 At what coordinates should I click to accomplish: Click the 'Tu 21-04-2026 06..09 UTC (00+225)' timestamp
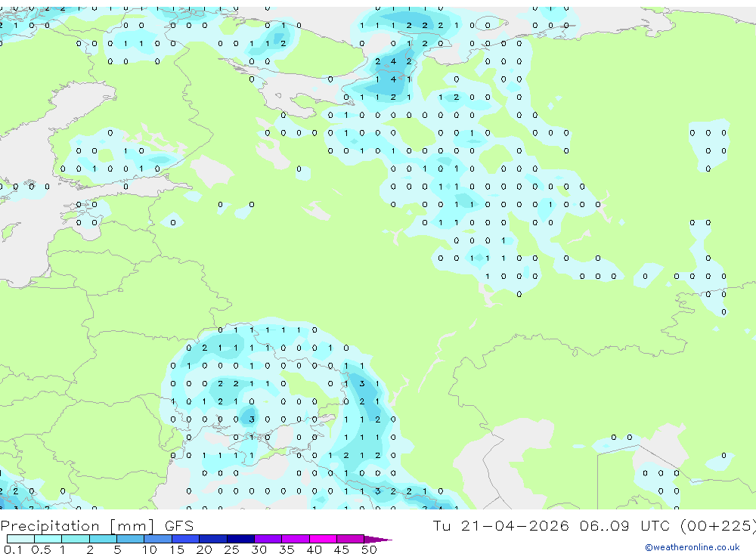(594, 525)
